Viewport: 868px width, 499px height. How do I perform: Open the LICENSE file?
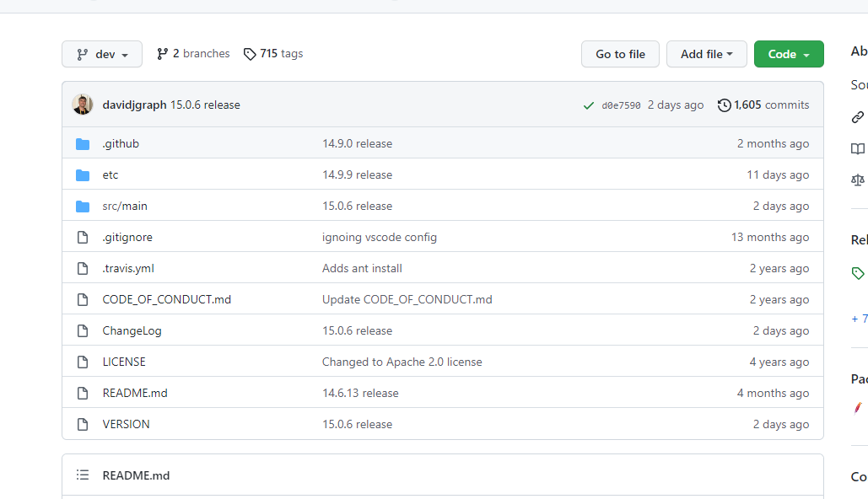click(124, 362)
